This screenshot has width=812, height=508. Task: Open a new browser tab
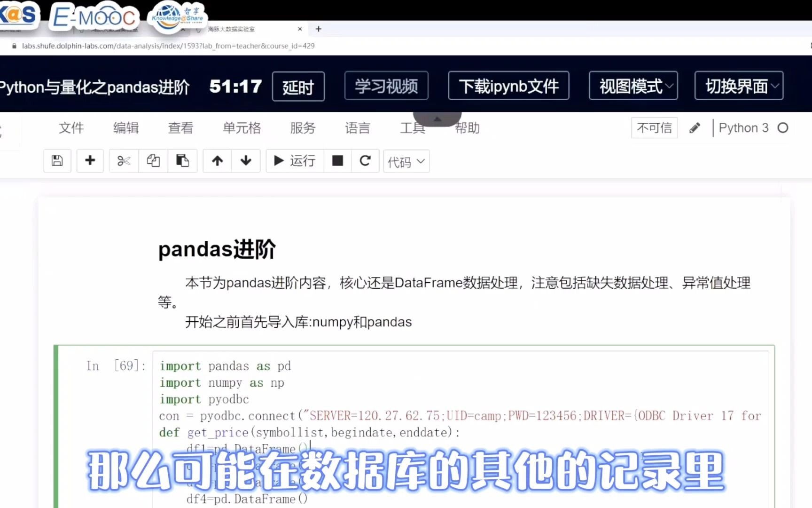[x=318, y=29]
